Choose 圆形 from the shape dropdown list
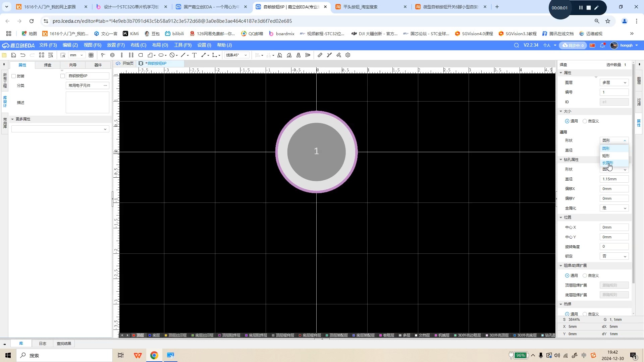This screenshot has width=644, height=362. click(614, 148)
